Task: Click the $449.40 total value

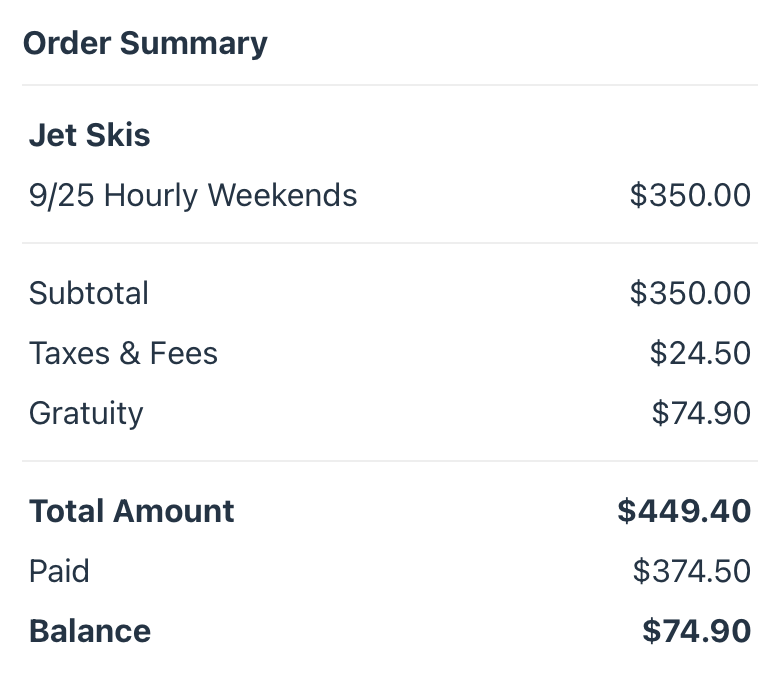Action: pyautogui.click(x=684, y=511)
